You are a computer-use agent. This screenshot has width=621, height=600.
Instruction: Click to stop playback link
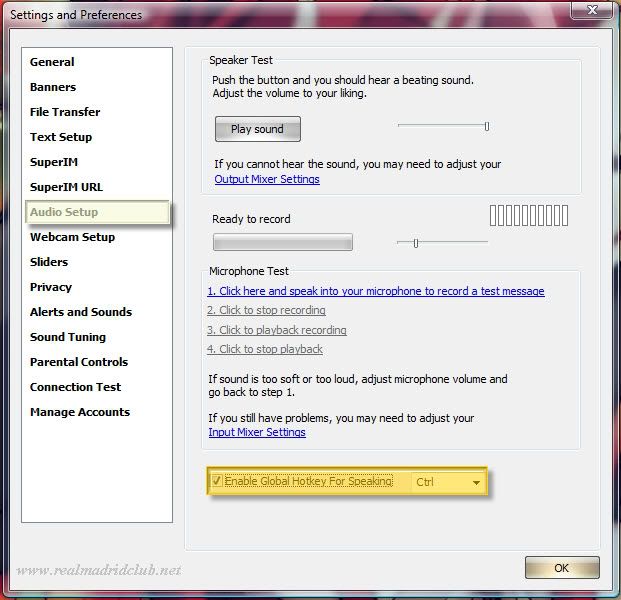265,349
